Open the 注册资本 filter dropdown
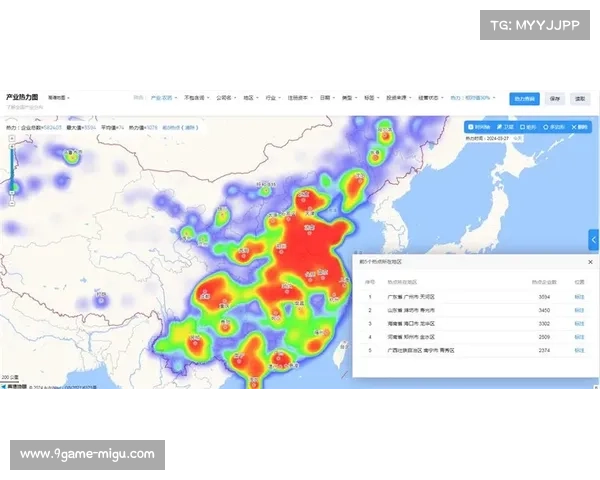 point(300,98)
